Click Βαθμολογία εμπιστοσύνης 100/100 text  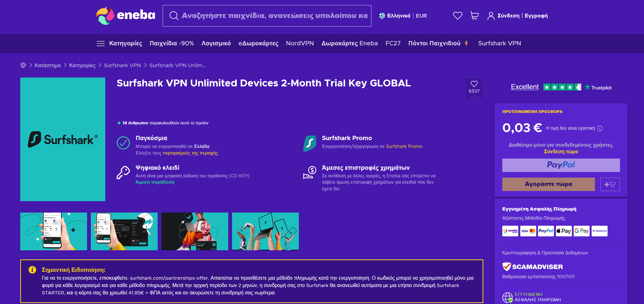[x=538, y=277]
